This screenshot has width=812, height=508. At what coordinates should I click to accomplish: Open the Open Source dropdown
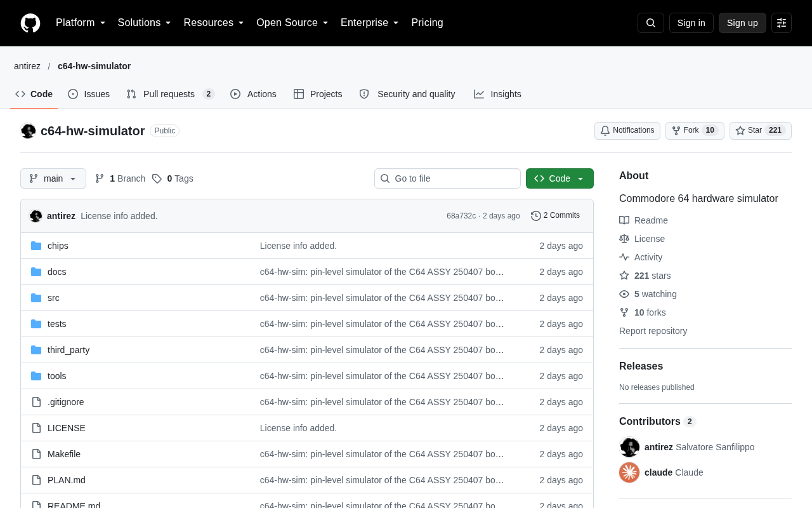(x=292, y=23)
